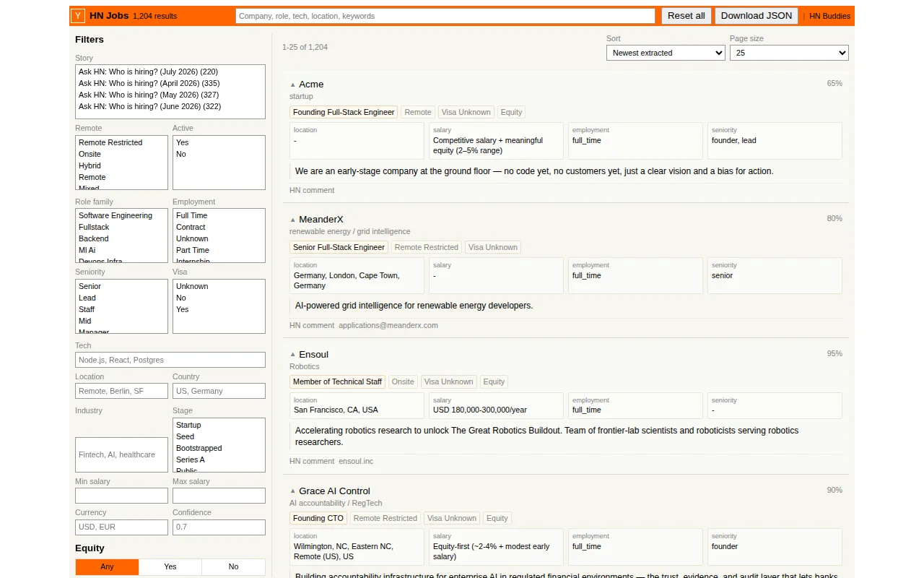924x578 pixels.
Task: Click HN Jobs title link
Action: click(109, 16)
